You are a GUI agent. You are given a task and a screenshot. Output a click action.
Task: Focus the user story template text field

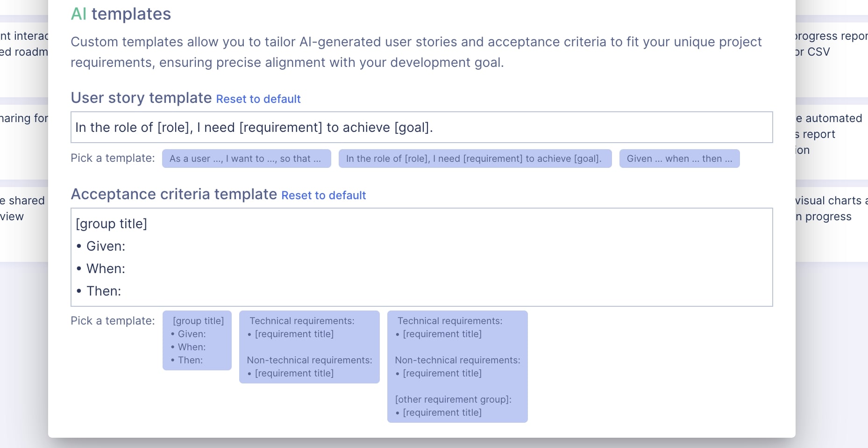421,127
